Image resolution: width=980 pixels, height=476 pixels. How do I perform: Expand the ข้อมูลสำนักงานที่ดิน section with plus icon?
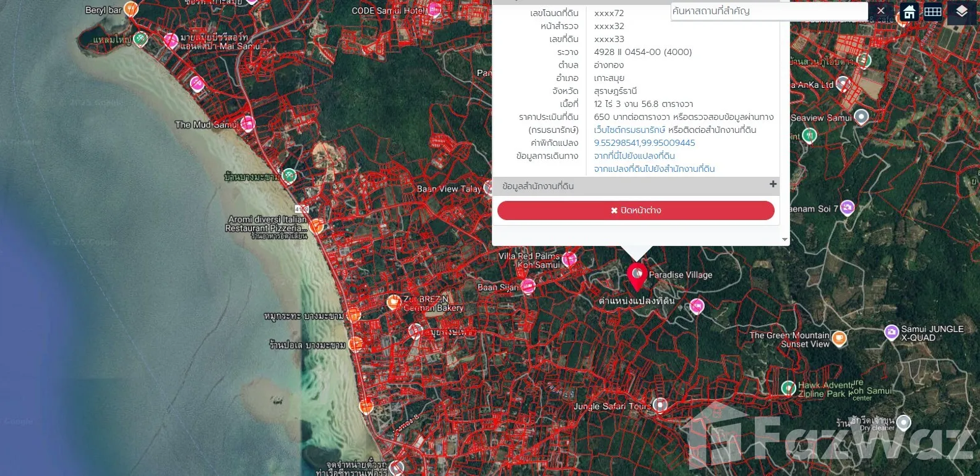point(773,184)
